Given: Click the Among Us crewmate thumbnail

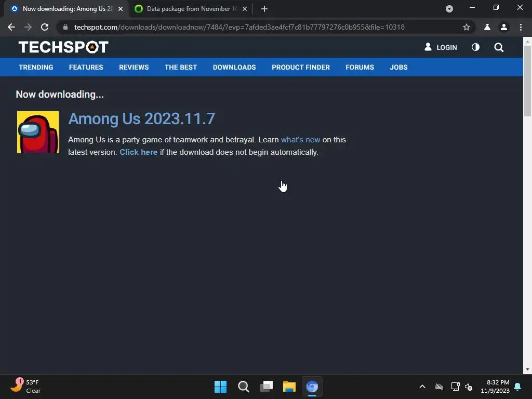Looking at the screenshot, I should pos(38,132).
